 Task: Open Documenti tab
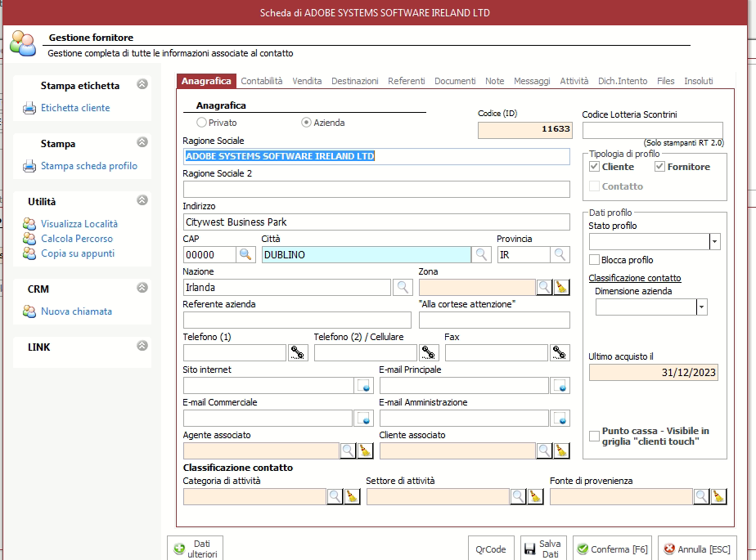tap(455, 81)
